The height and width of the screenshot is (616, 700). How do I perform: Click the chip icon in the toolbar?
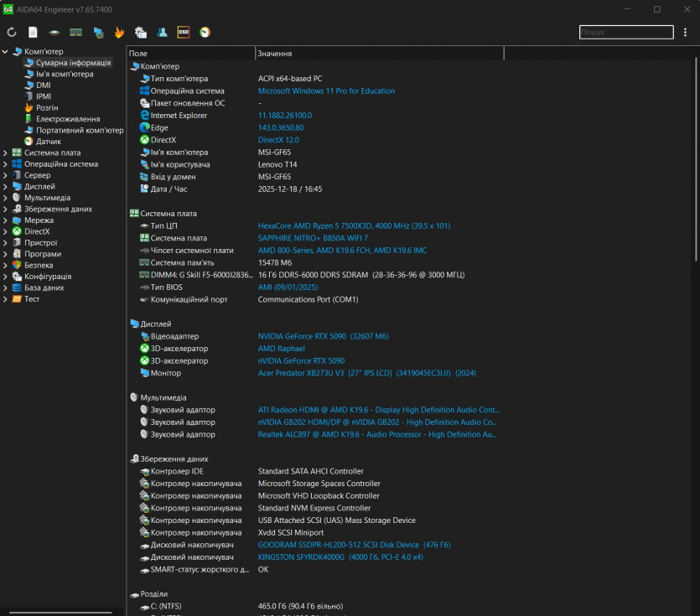(54, 33)
